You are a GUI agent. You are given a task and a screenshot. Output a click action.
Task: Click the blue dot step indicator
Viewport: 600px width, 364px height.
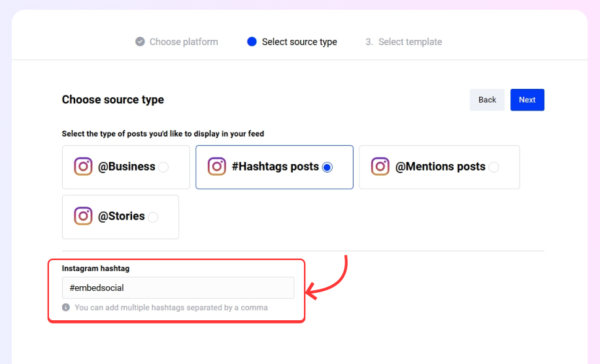(252, 41)
